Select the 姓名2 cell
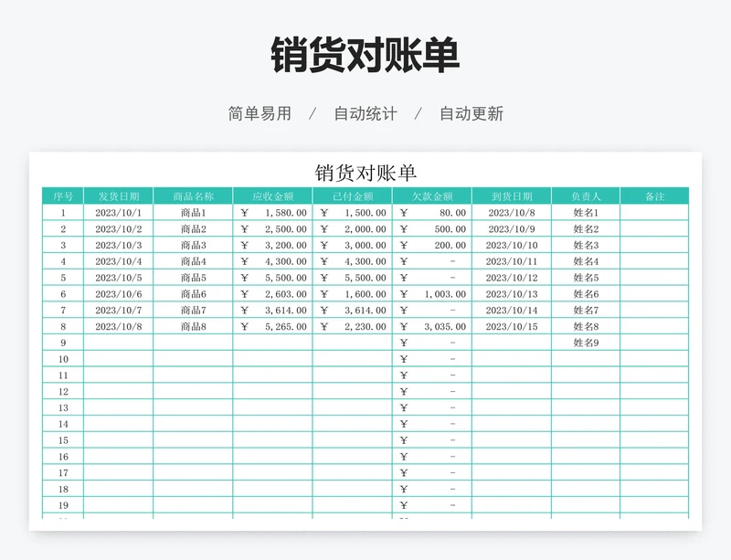Viewport: 731px width, 560px height. point(586,229)
